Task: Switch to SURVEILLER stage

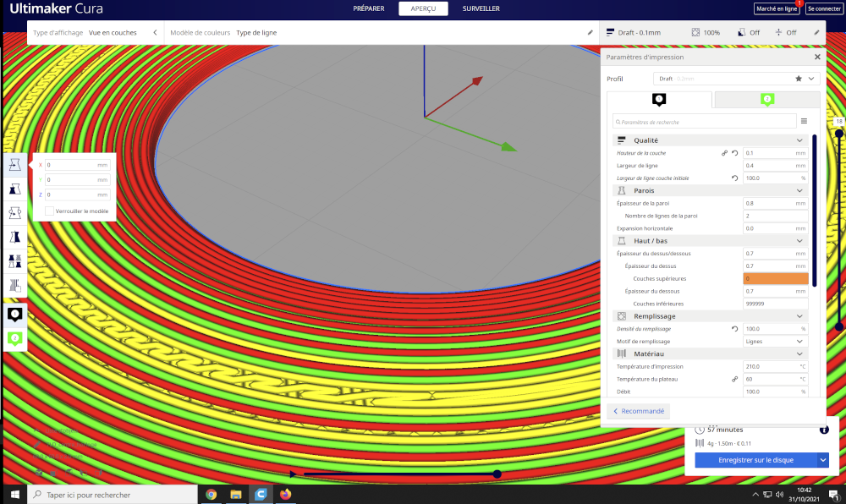Action: coord(481,8)
